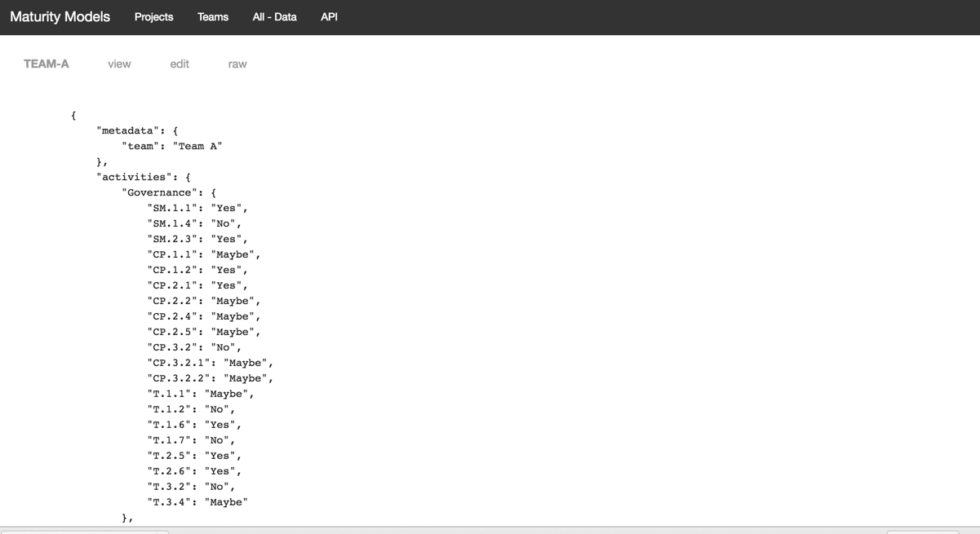Click the "SM.1.4" entry line
980x534 pixels.
click(x=193, y=223)
